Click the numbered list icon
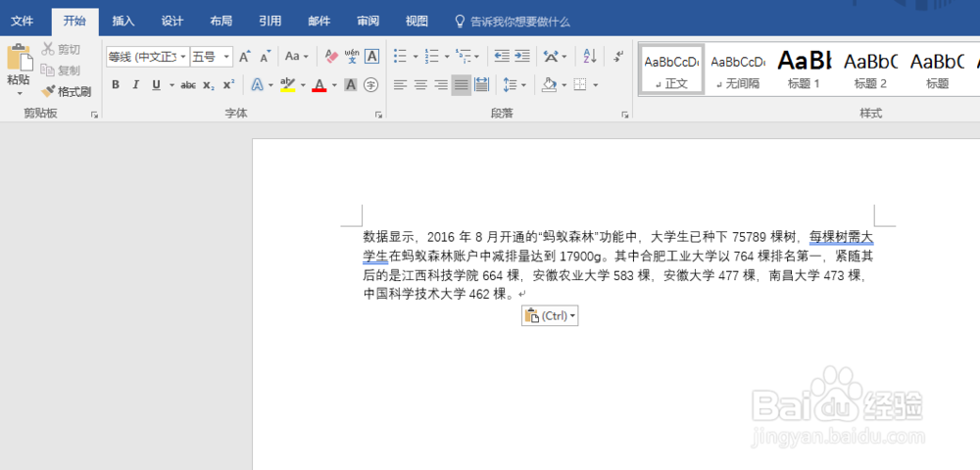The image size is (980, 470). tap(431, 57)
